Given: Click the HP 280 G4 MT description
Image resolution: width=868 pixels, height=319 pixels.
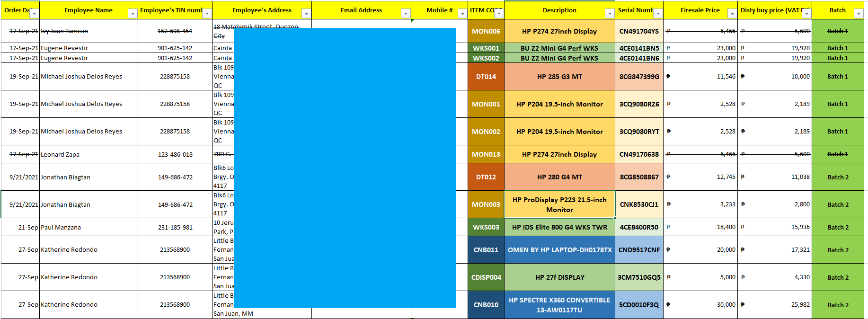Looking at the screenshot, I should 560,177.
